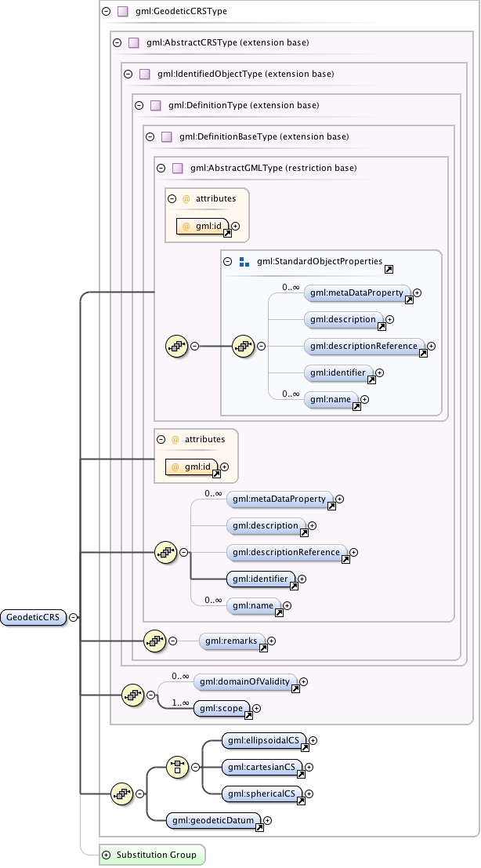481x868 pixels.
Task: Click purple type icon of gml:IdentifiedObjectType
Action: pos(145,74)
